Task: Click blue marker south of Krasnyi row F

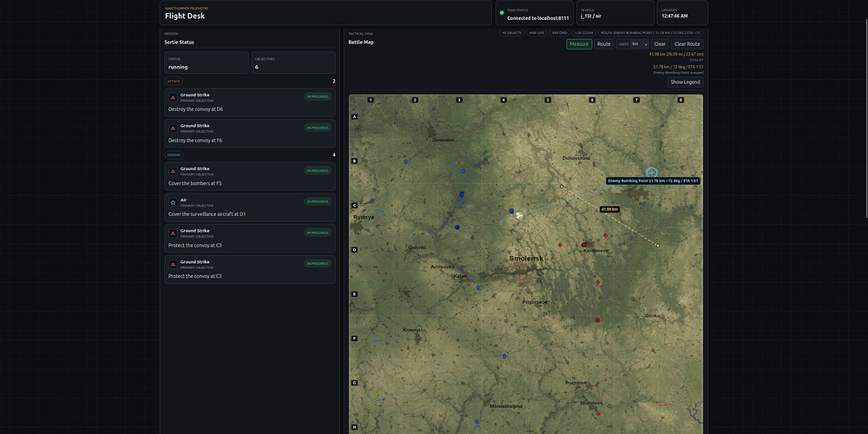Action: pos(504,356)
